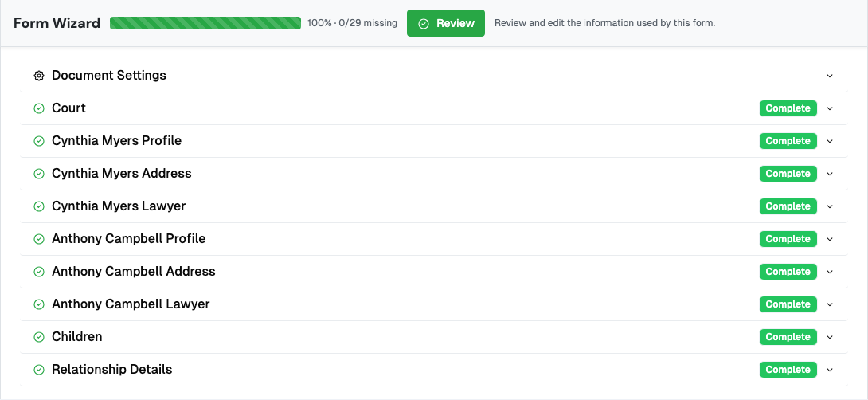Expand Cynthia Myers Lawyer chevron
Viewport: 868px width, 400px height.
pyautogui.click(x=829, y=206)
